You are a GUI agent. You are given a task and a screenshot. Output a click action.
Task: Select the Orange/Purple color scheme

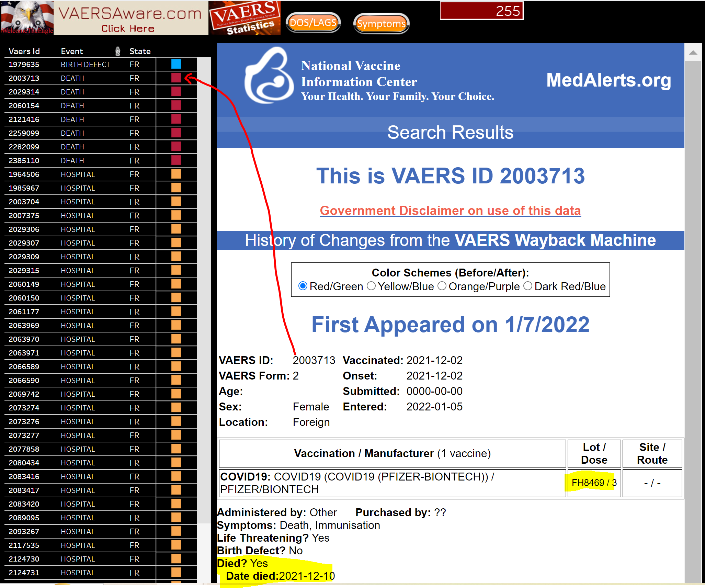442,286
